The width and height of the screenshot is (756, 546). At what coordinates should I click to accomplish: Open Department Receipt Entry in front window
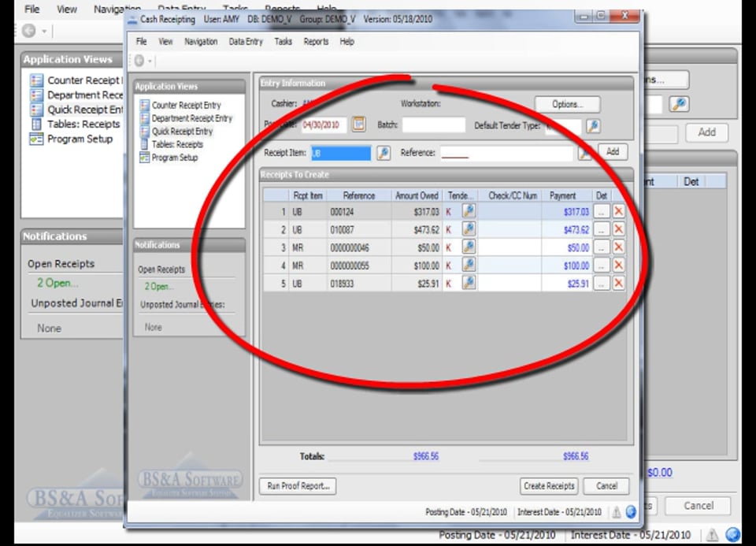(x=192, y=118)
